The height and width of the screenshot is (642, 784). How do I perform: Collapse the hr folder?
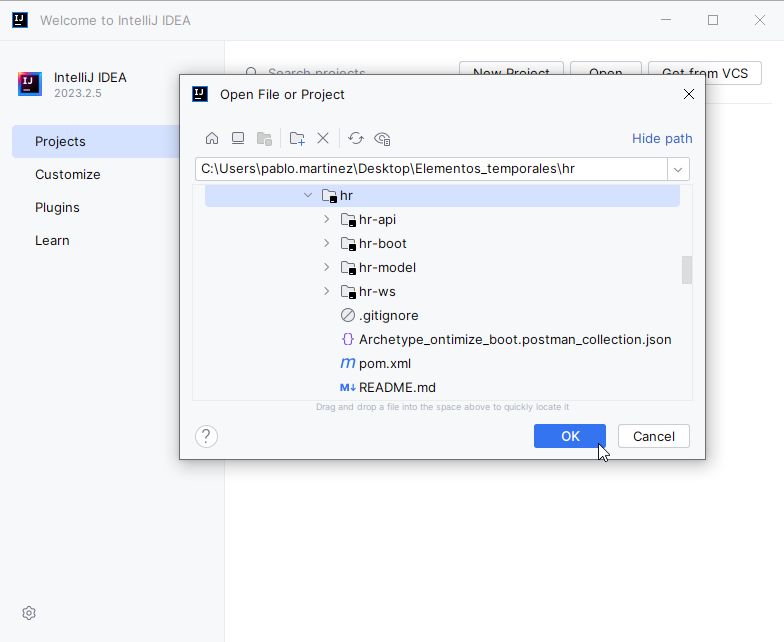(x=308, y=195)
